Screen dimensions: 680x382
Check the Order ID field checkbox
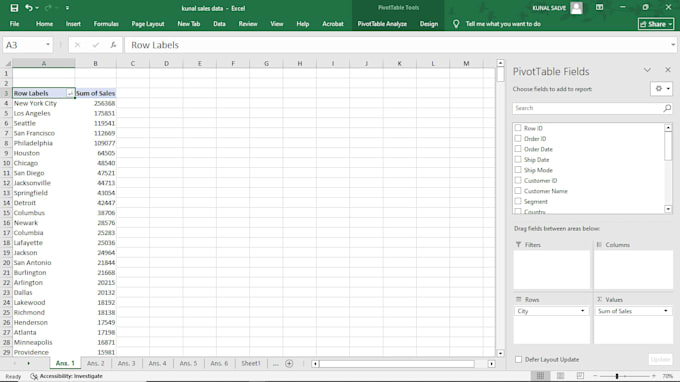coord(518,138)
